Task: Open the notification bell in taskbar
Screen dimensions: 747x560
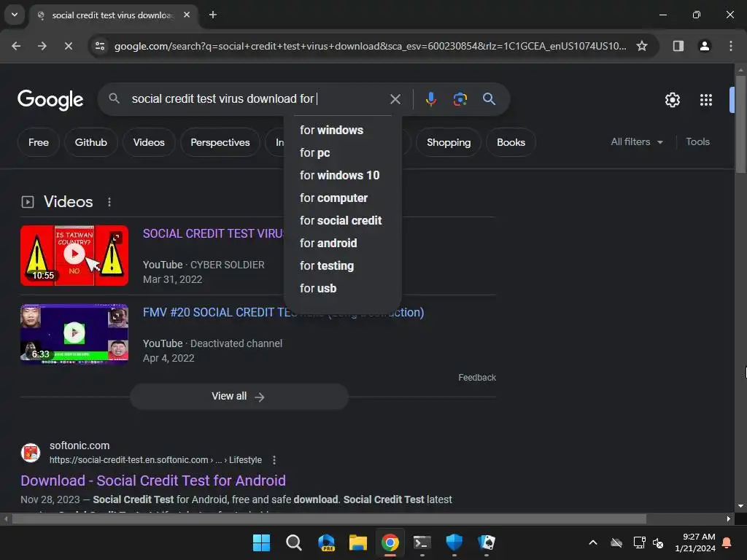Action: coord(727,542)
